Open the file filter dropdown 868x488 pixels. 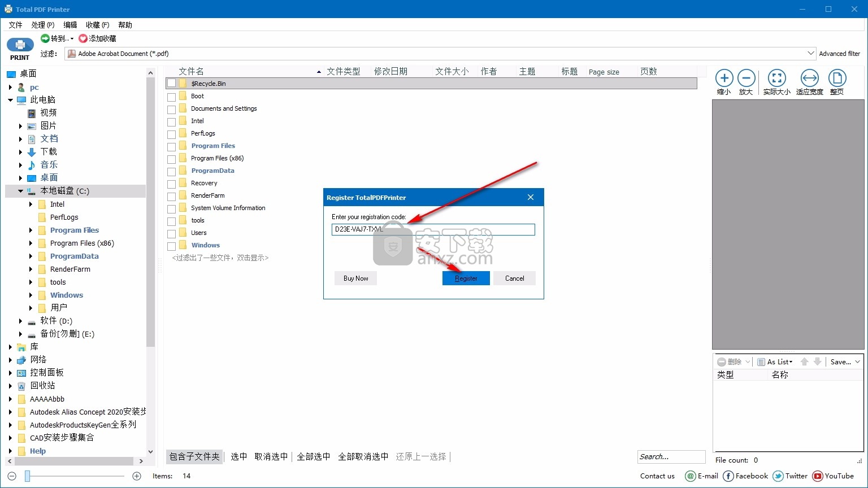point(811,54)
